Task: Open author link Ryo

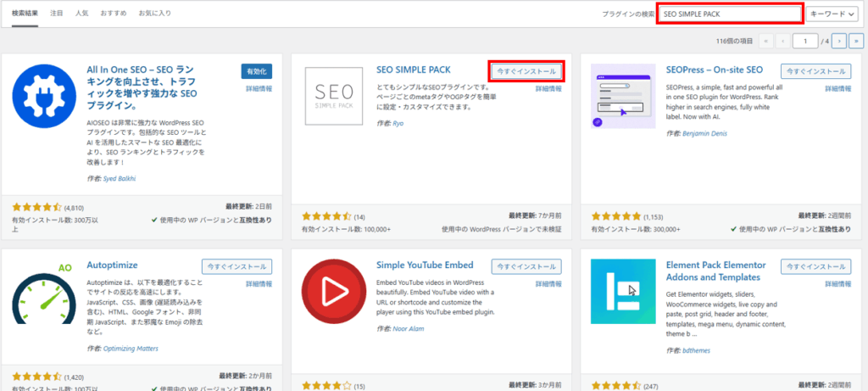Action: pyautogui.click(x=398, y=123)
